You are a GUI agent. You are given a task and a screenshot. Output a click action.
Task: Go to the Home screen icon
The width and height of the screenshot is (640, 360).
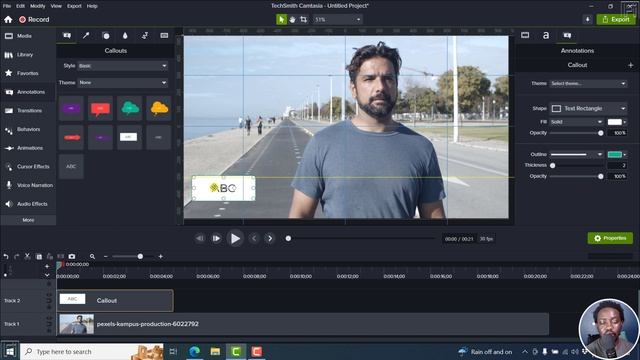tap(8, 19)
